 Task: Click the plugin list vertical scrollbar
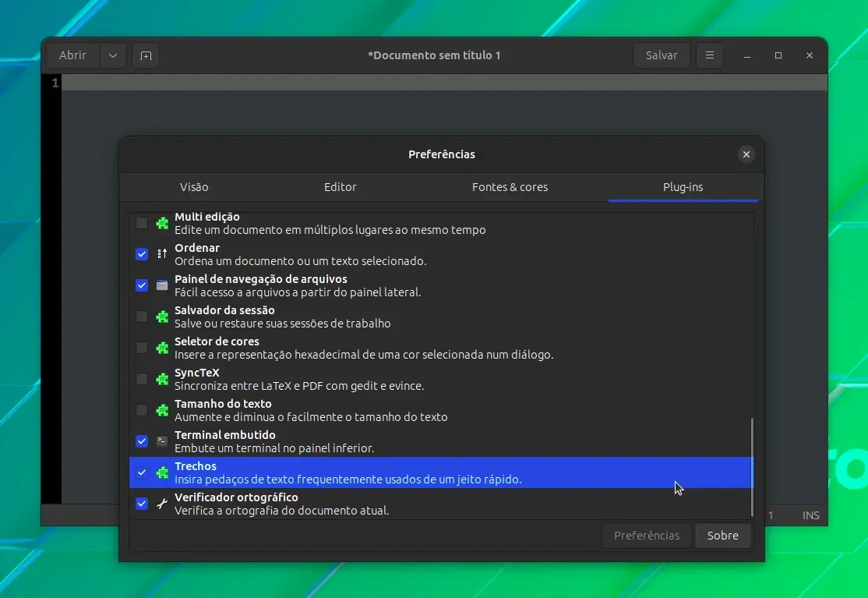click(x=752, y=467)
